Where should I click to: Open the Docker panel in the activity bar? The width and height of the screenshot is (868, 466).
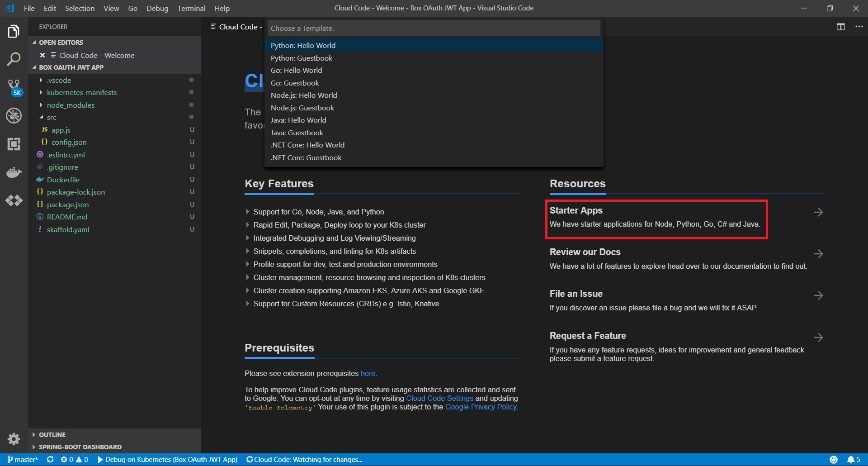(x=14, y=172)
